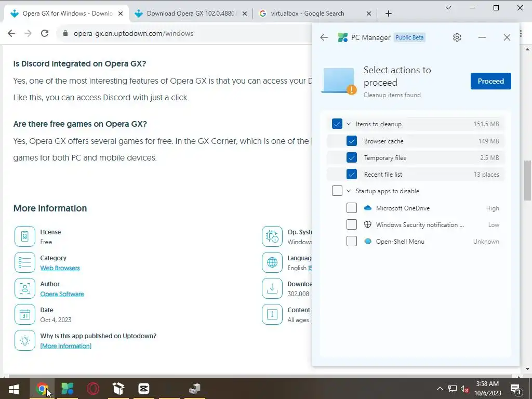532x399 pixels.
Task: Go back in PC Manager panel
Action: coord(324,37)
